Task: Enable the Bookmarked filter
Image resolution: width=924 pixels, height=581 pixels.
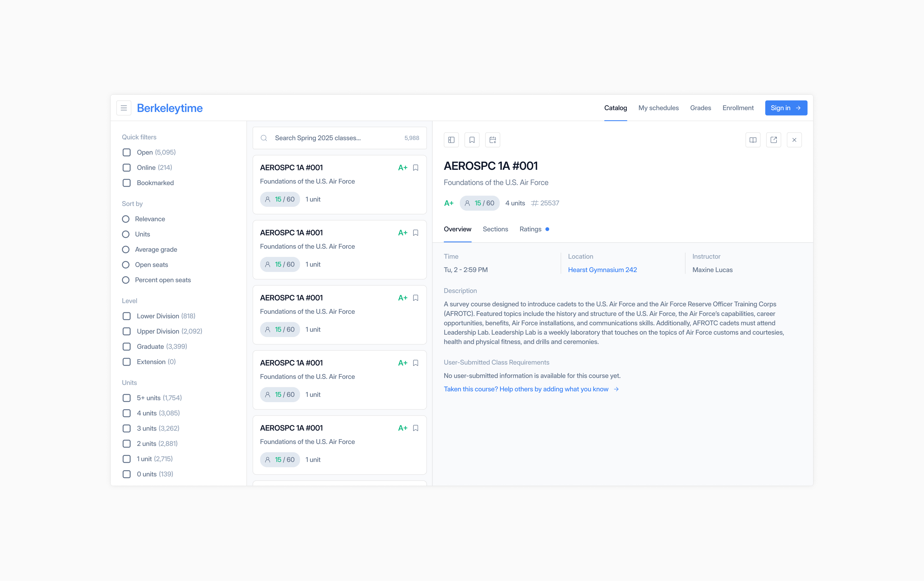Action: pyautogui.click(x=127, y=183)
